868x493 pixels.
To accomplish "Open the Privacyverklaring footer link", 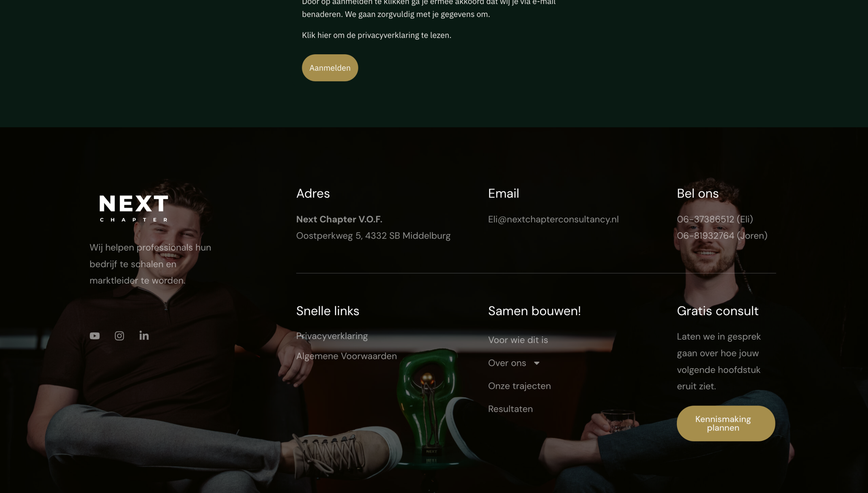I will pos(332,336).
